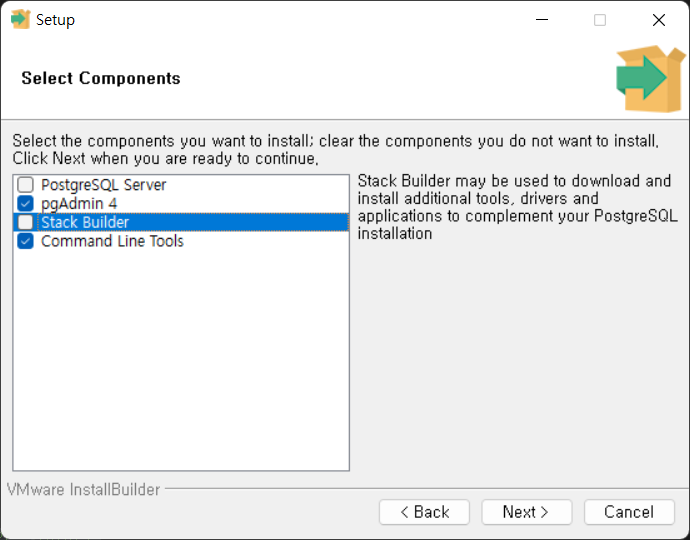Go back with the Back button
This screenshot has height=540, width=690.
coord(425,512)
